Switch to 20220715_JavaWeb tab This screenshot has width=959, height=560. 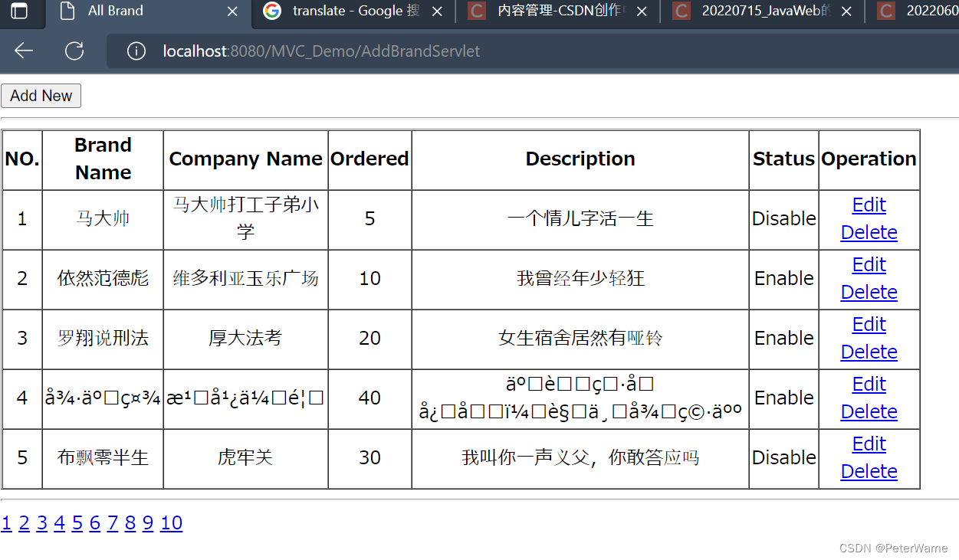[x=764, y=11]
